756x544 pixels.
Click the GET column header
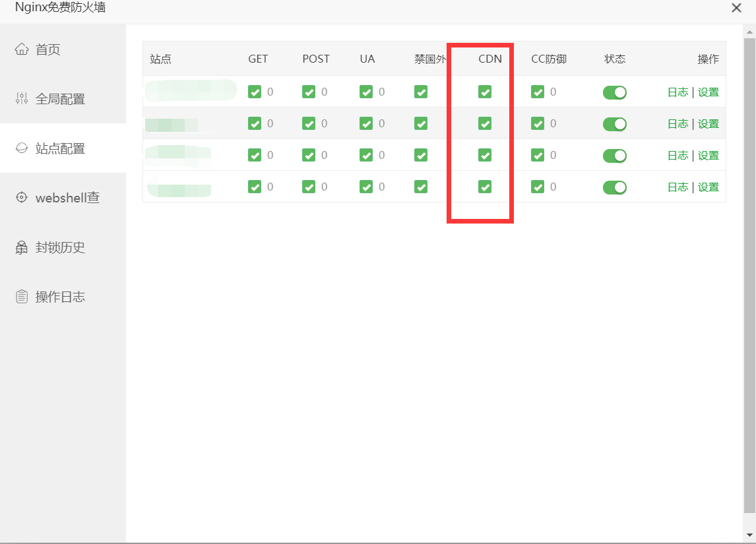(258, 59)
